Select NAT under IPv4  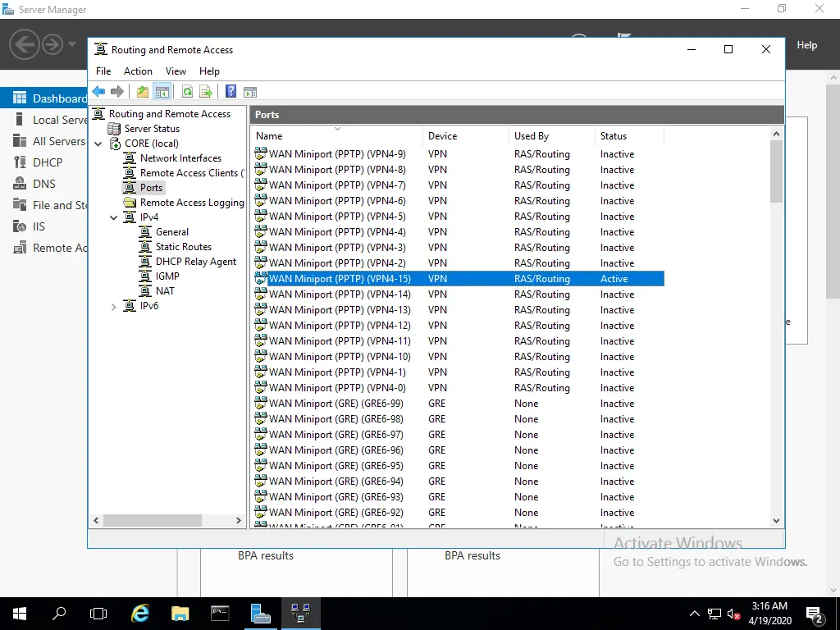(x=165, y=291)
